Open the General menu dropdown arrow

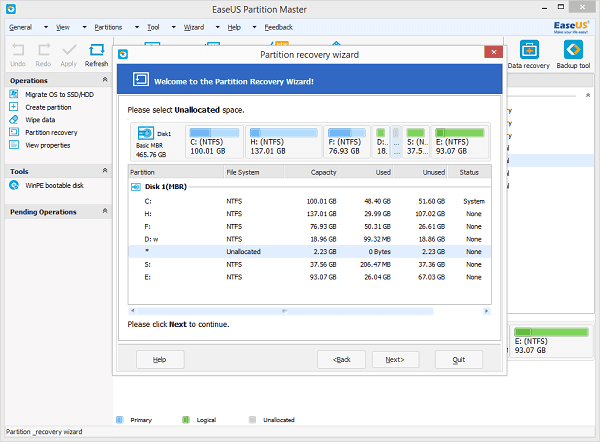point(46,27)
